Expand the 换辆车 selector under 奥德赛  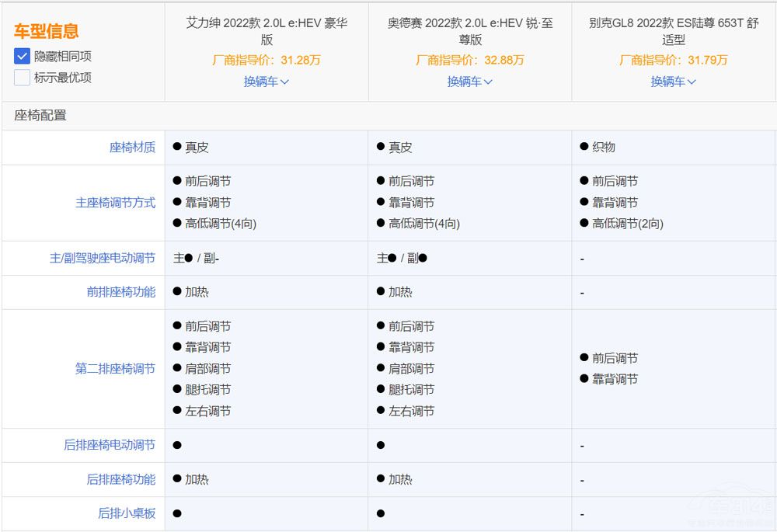coord(469,81)
